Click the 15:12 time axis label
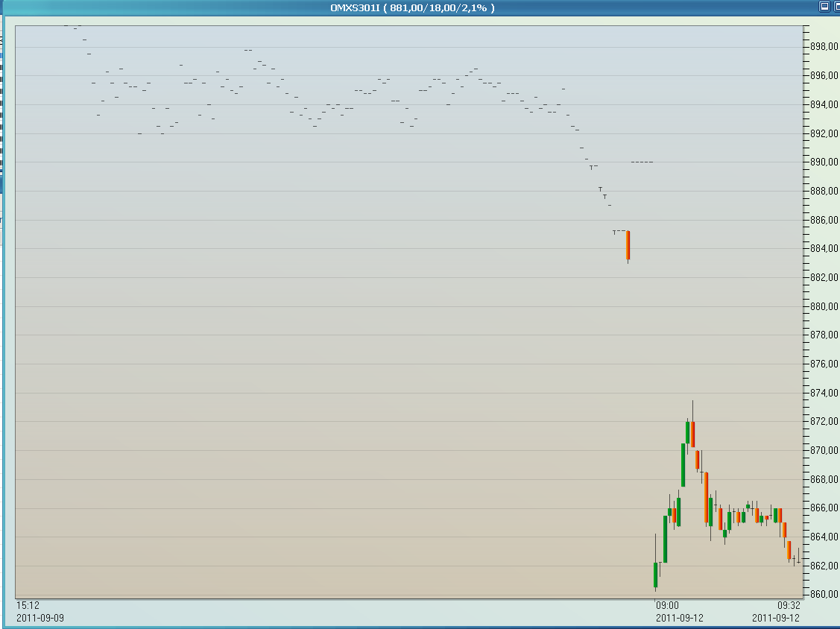The width and height of the screenshot is (840, 629). tap(28, 605)
